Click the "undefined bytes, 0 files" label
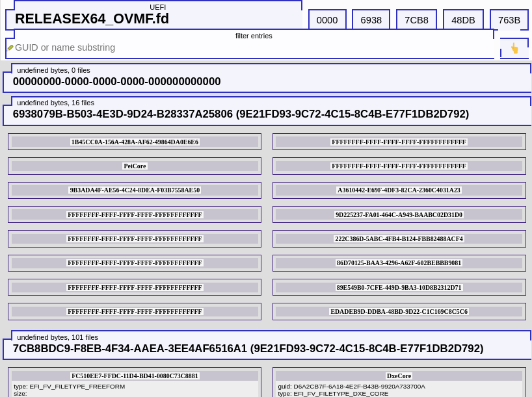 click(53, 70)
